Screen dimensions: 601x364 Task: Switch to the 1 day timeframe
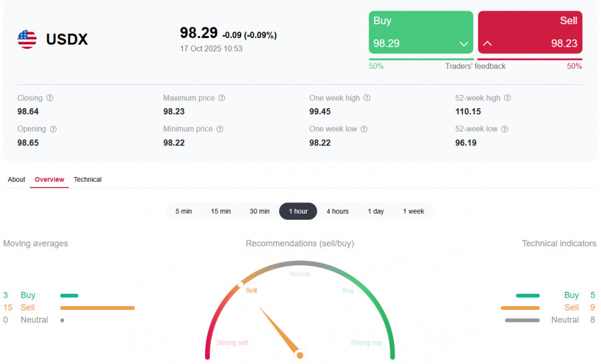point(376,211)
